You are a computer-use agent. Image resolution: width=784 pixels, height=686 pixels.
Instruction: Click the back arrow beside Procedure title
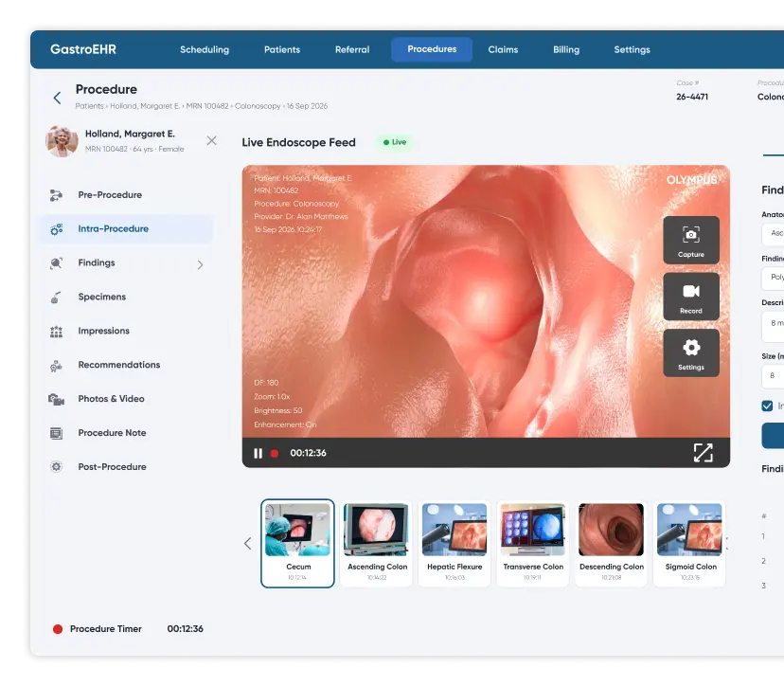click(x=58, y=98)
